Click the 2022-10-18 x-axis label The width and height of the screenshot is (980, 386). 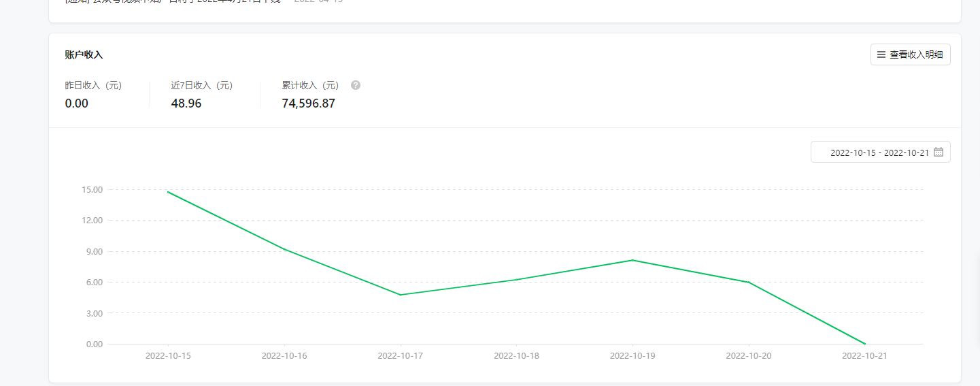pos(517,356)
